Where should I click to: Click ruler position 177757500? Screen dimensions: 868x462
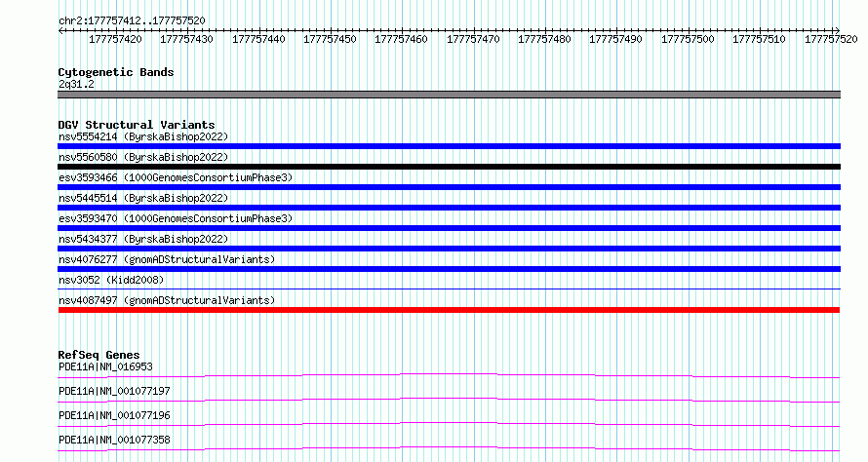coord(689,39)
